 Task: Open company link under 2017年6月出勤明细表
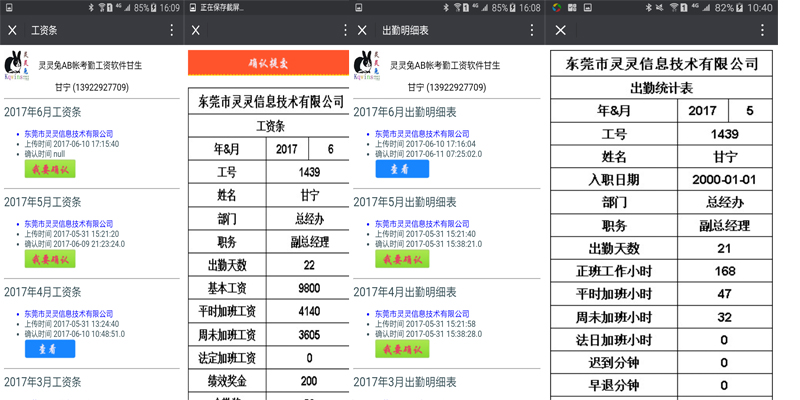[x=422, y=134]
